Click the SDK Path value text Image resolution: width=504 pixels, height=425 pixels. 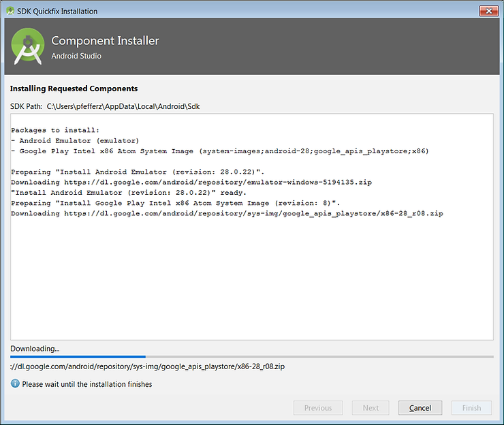tap(123, 106)
